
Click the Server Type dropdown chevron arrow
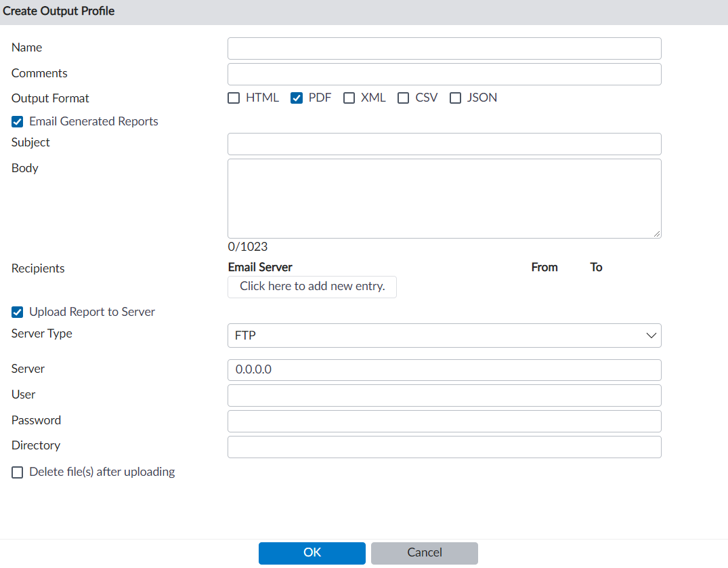coord(651,336)
